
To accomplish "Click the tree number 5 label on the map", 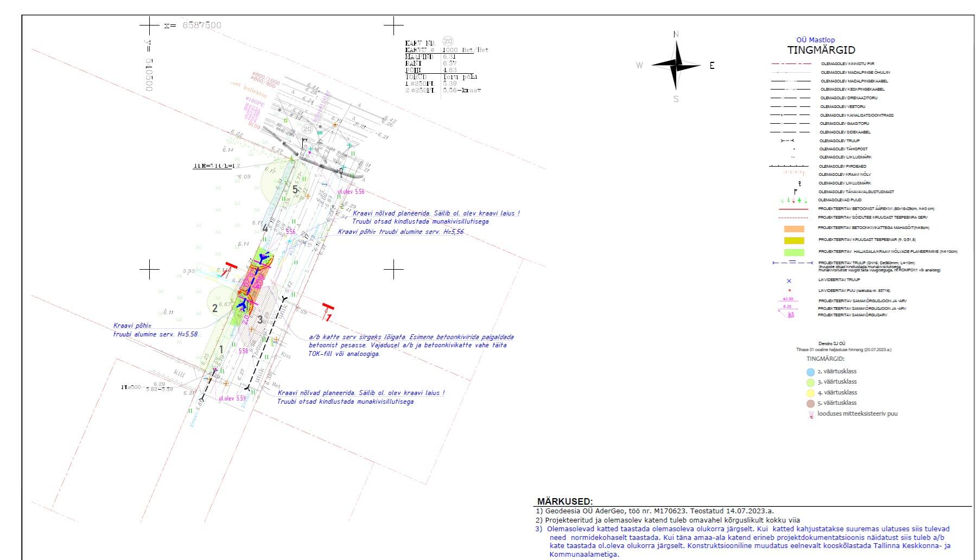I will [295, 189].
